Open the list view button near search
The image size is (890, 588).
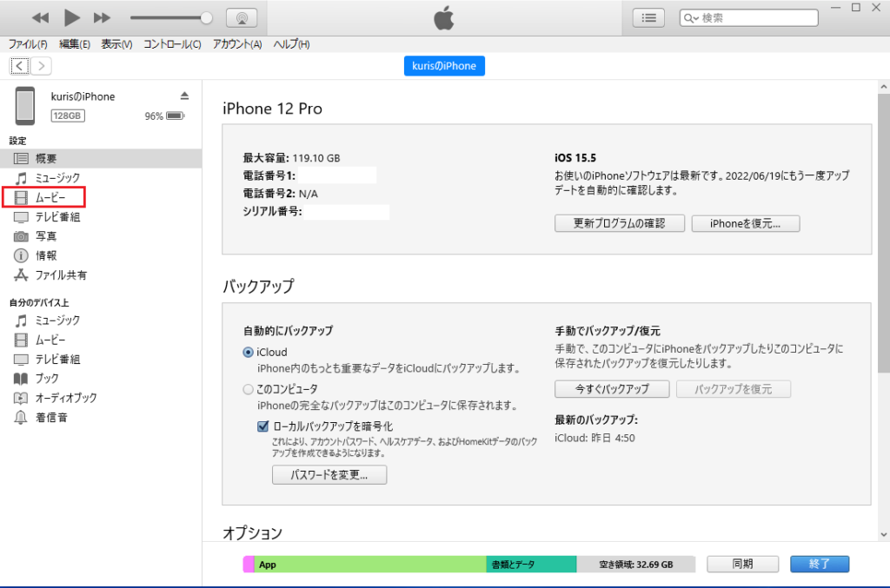pos(648,17)
